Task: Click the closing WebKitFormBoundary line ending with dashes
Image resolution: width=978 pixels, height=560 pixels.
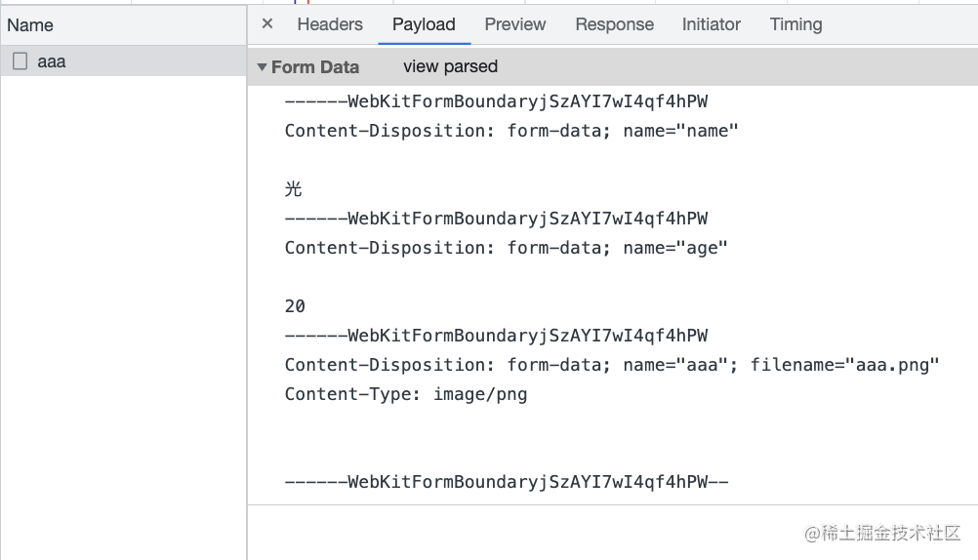Action: 507,482
